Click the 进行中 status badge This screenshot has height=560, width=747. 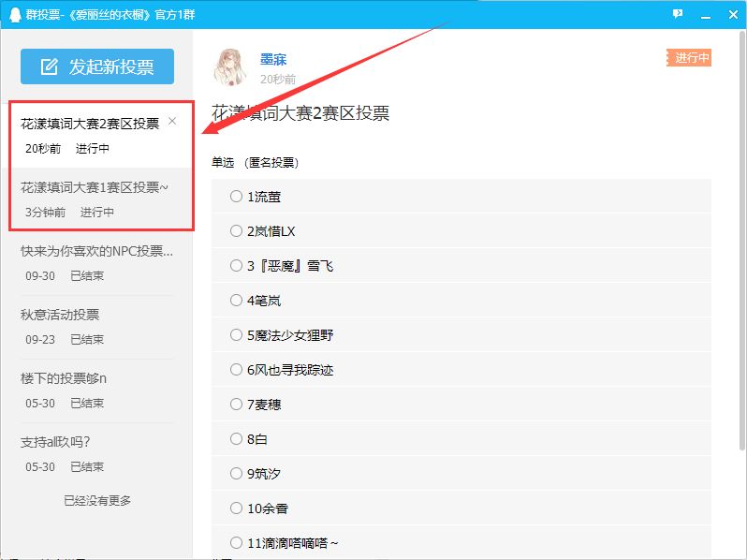[689, 58]
